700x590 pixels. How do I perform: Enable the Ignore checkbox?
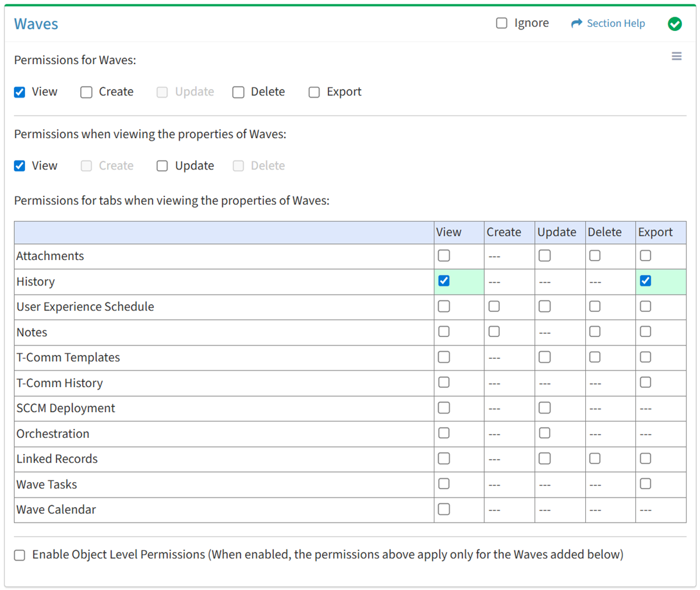pyautogui.click(x=502, y=24)
